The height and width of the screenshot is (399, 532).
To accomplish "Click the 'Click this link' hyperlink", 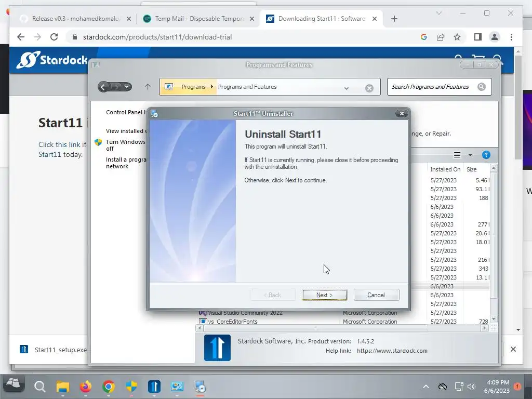I will coord(59,144).
